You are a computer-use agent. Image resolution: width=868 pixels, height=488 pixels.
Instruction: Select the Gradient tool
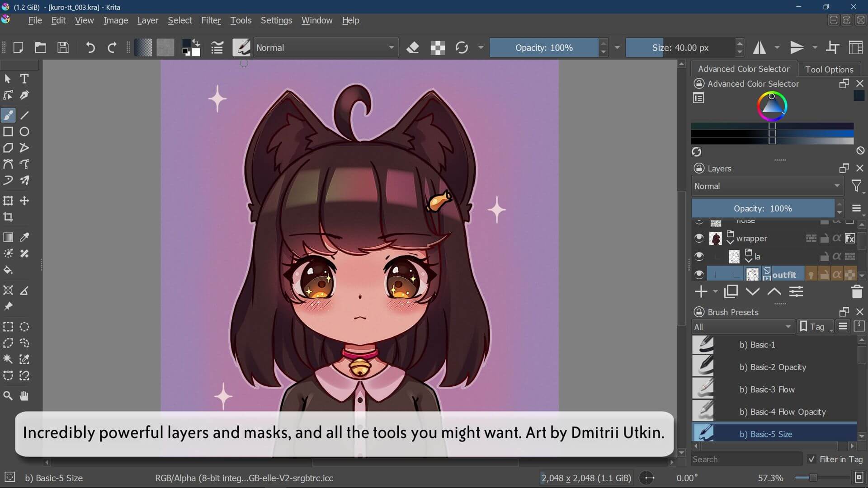[x=7, y=237]
